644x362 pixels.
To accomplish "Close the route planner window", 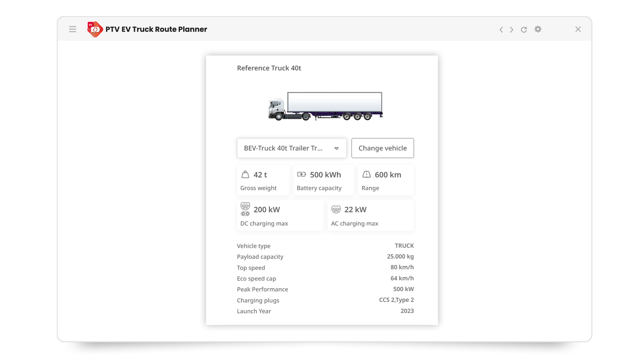I will point(578,29).
